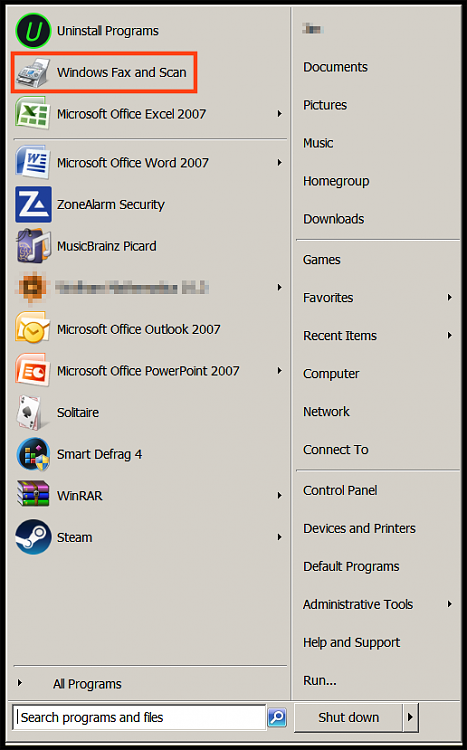Click the Shut down button
The height and width of the screenshot is (750, 467).
pyautogui.click(x=348, y=717)
